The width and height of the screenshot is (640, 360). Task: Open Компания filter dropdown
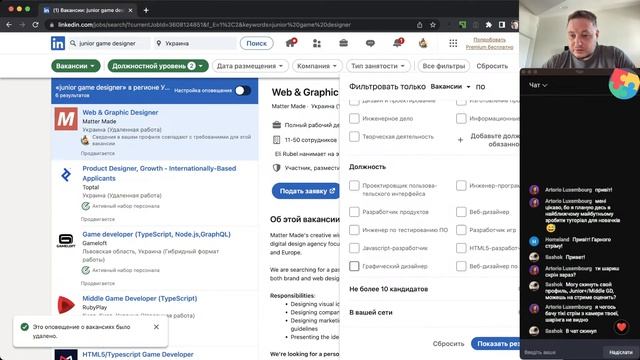click(317, 66)
